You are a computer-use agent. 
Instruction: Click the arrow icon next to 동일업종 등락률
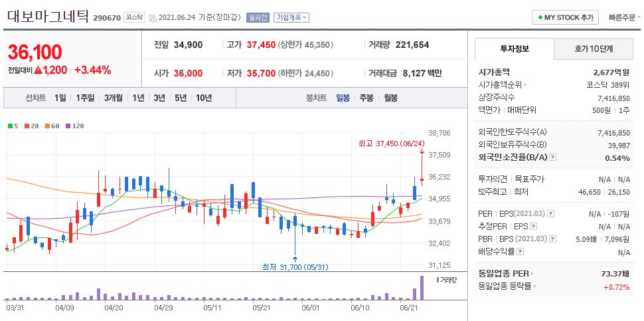[535, 286]
